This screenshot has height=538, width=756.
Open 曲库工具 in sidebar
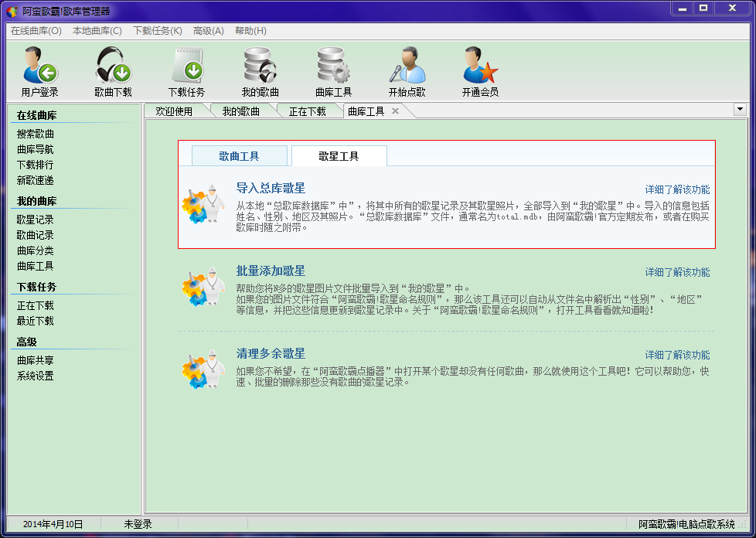(x=36, y=266)
